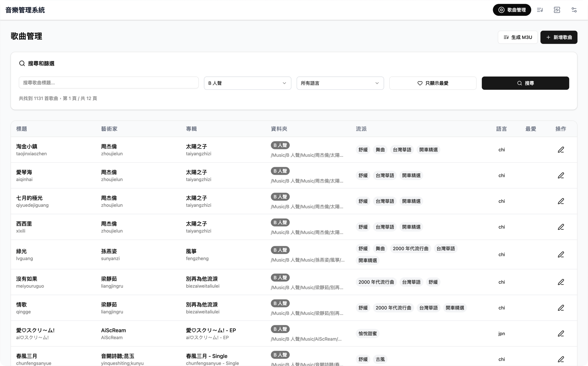Click the artist AiScReam

click(113, 330)
